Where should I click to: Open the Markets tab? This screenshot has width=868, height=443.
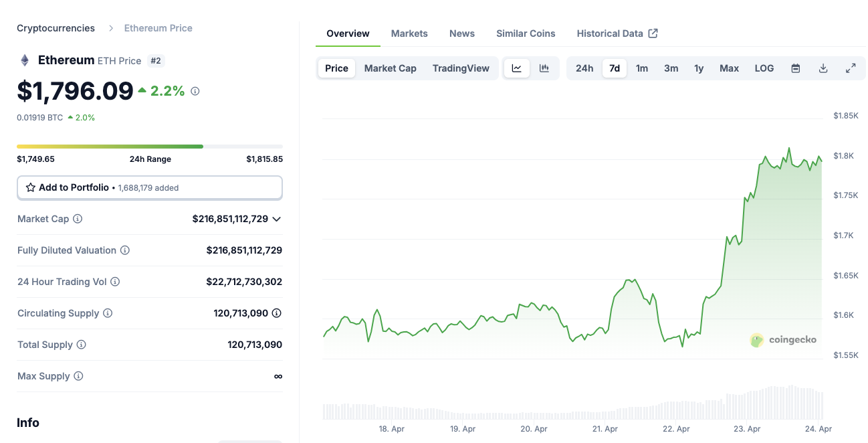click(409, 33)
